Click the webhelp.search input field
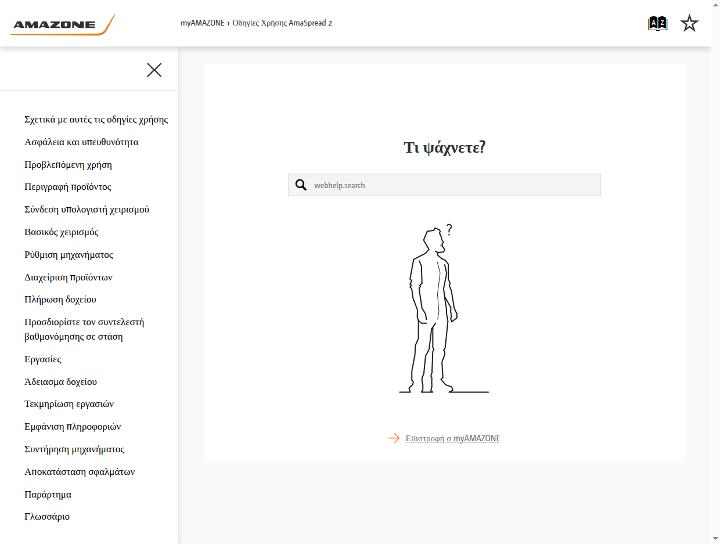720x544 pixels. click(444, 185)
